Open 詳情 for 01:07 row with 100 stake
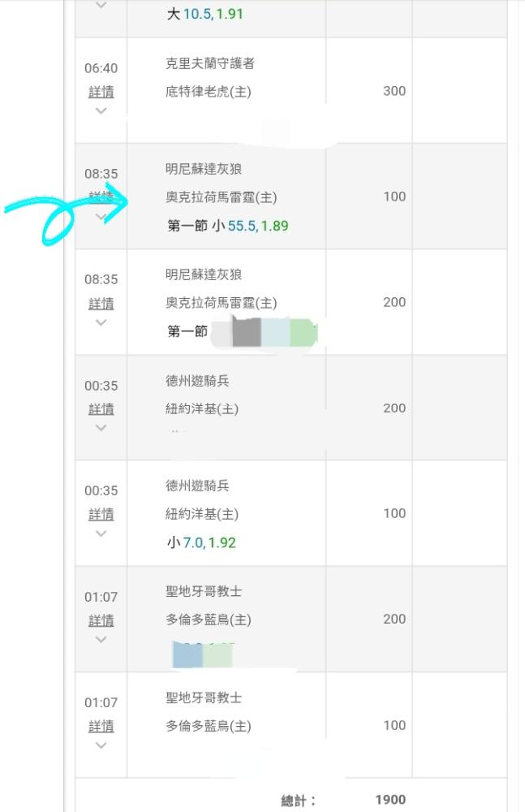 click(x=101, y=726)
